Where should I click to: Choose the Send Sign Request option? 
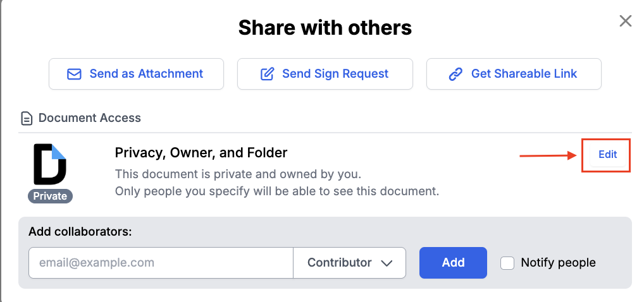tap(325, 74)
